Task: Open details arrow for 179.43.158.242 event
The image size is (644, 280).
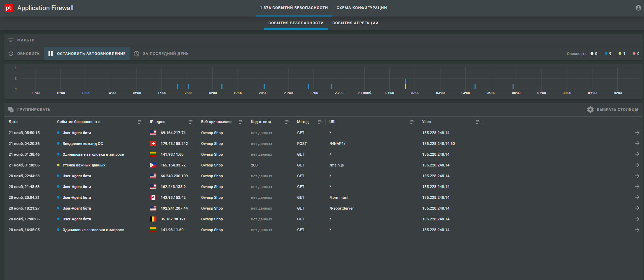Action: [x=637, y=144]
